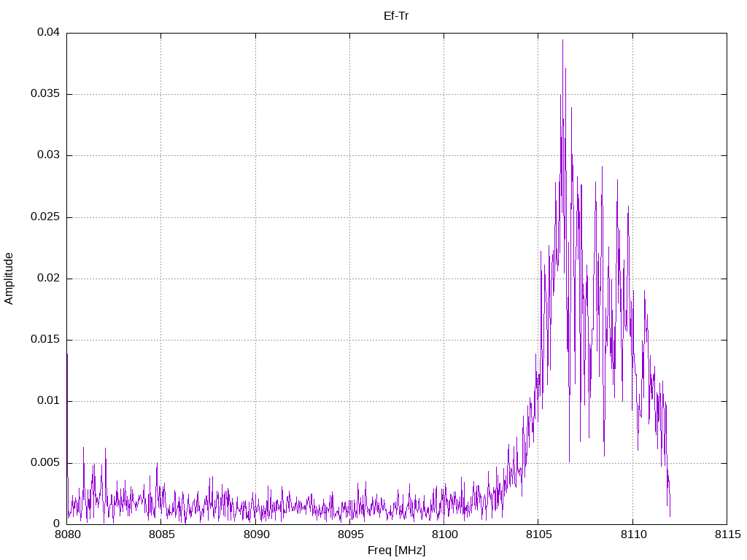Viewport: 747px width, 560px height.
Task: Click the 8110 x-axis tick label
Action: pos(633,534)
